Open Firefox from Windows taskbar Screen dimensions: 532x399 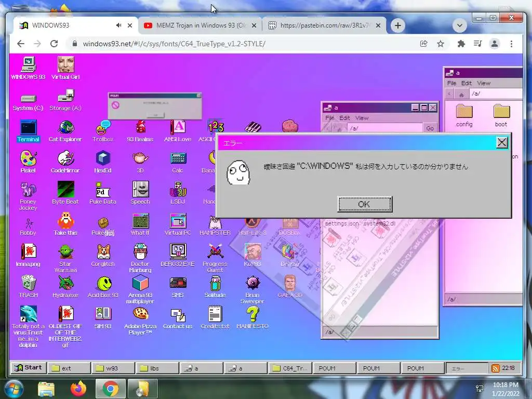pyautogui.click(x=78, y=389)
